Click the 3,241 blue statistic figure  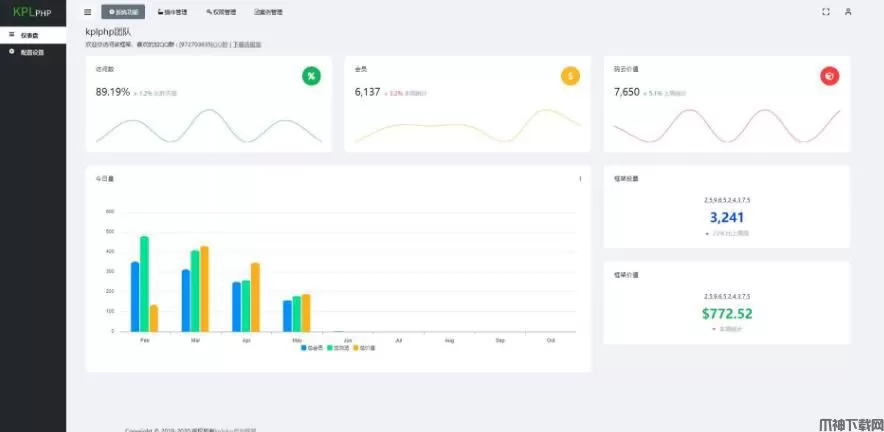(727, 217)
